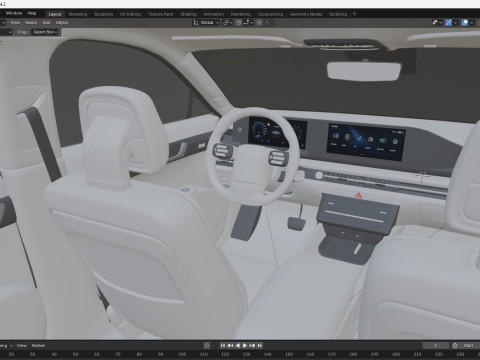Open the viewport Add menu

46,23
